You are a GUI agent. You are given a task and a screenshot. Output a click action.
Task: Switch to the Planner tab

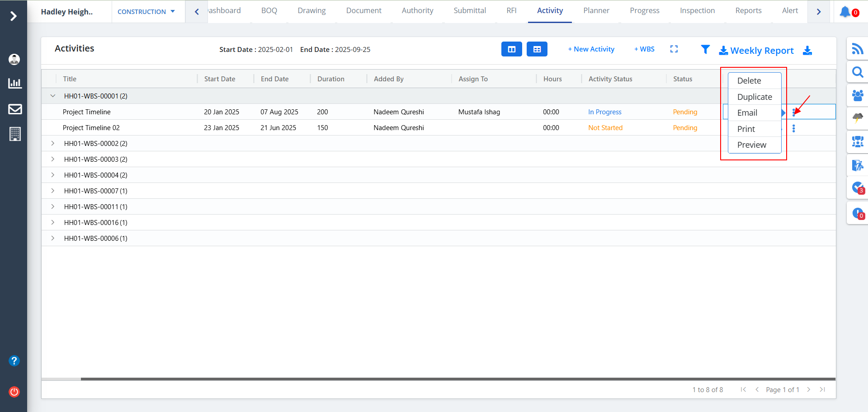[x=596, y=11]
